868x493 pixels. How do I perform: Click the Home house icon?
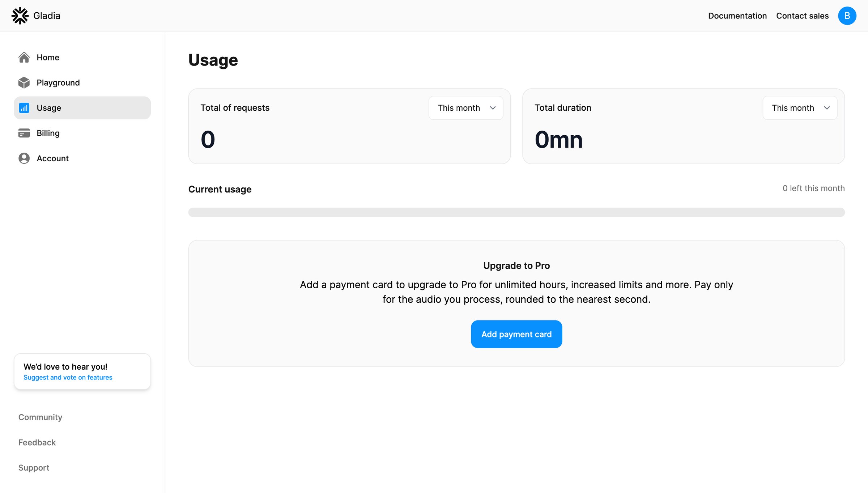click(24, 57)
